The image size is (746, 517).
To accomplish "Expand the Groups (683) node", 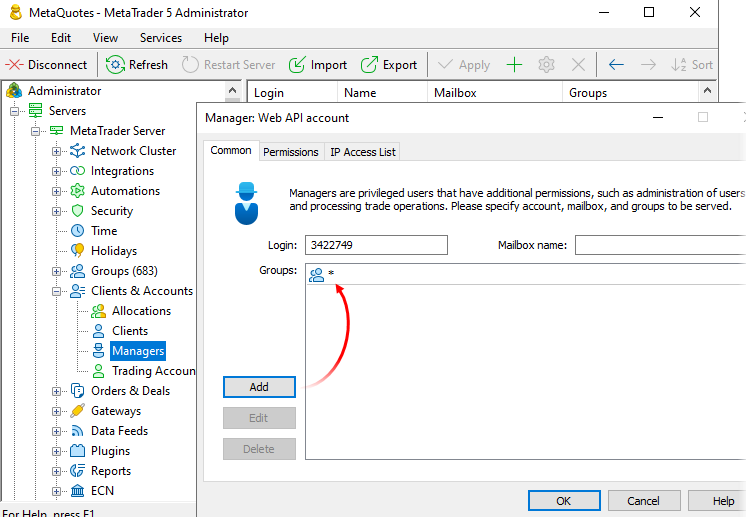I will click(x=57, y=271).
